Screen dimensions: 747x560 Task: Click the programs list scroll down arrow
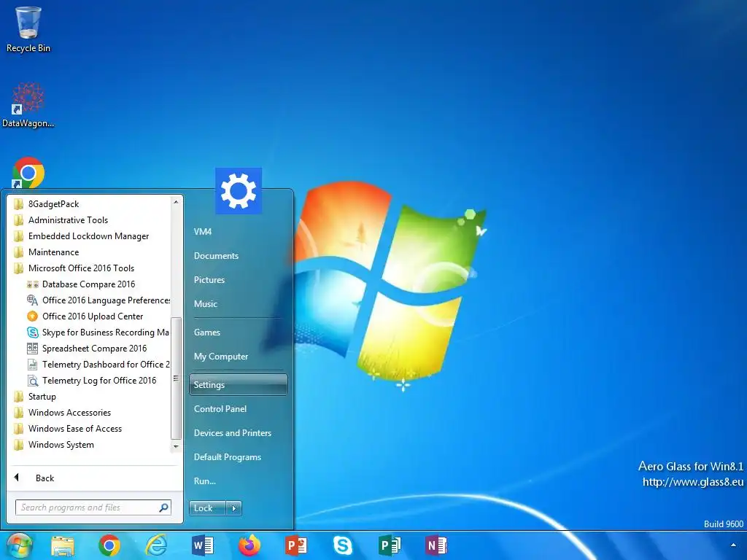coord(176,446)
